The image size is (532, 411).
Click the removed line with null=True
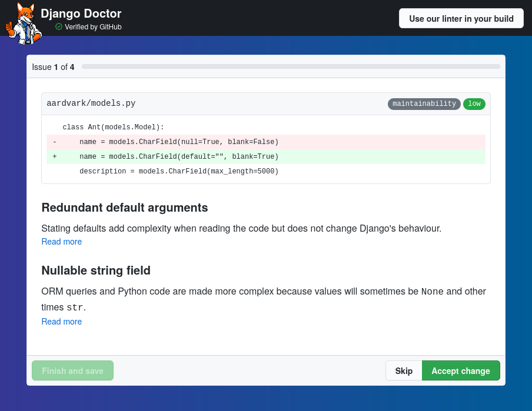click(x=266, y=142)
